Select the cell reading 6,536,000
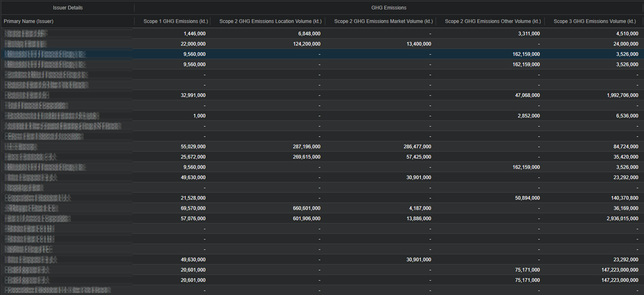The height and width of the screenshot is (295, 644). tap(627, 116)
